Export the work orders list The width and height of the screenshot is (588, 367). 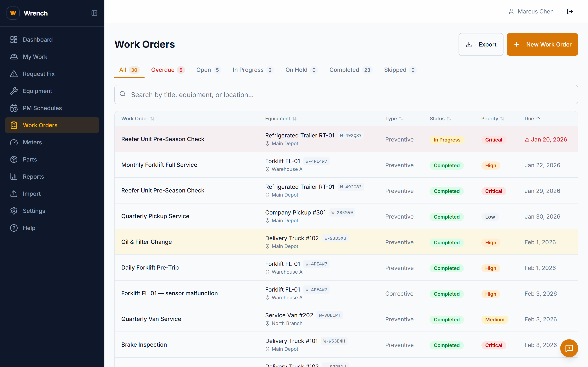click(x=480, y=44)
